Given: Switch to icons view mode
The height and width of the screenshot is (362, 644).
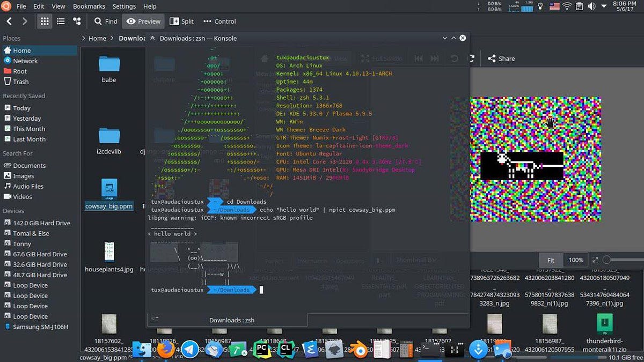Looking at the screenshot, I should pos(45,21).
